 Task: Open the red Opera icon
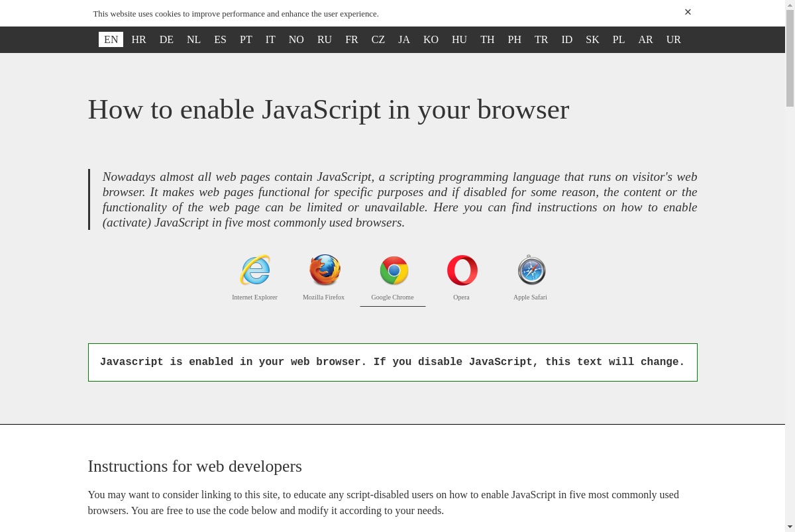tap(462, 270)
